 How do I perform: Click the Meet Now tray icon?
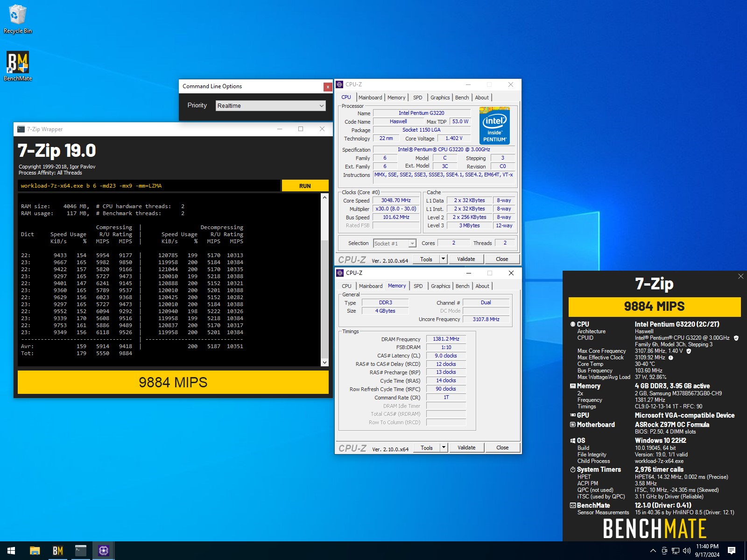point(664,551)
